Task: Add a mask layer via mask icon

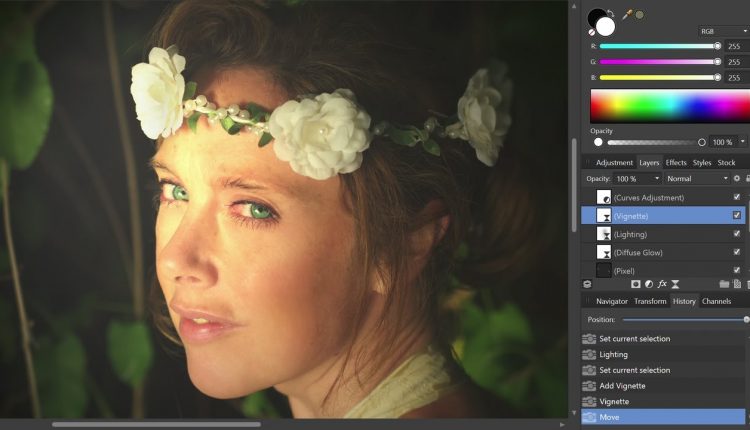Action: tap(635, 284)
